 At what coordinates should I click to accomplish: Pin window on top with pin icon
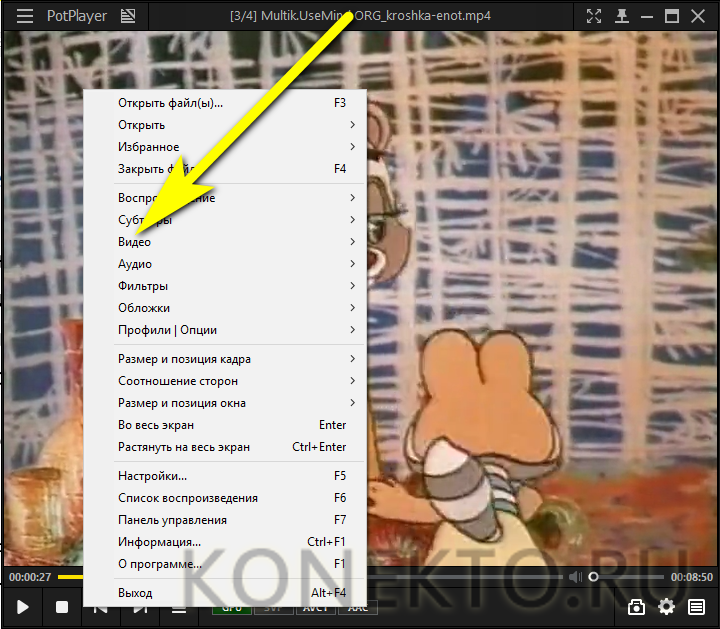[622, 16]
